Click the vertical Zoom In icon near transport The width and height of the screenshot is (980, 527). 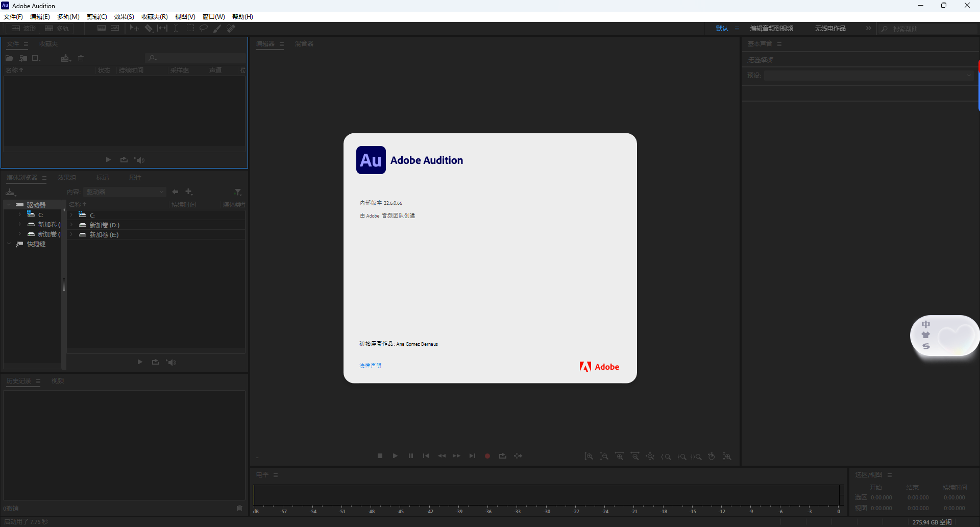coord(589,456)
